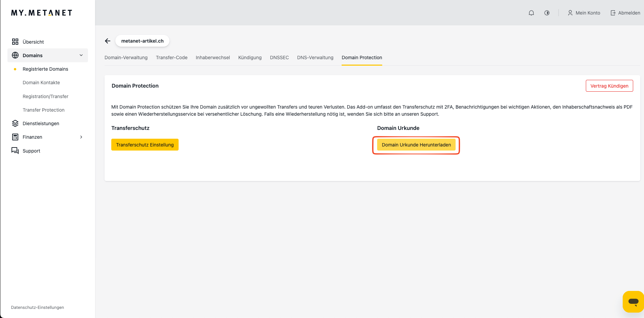Open Datenschutz-Einstellungen link
Screen dimensions: 644x318
38,308
